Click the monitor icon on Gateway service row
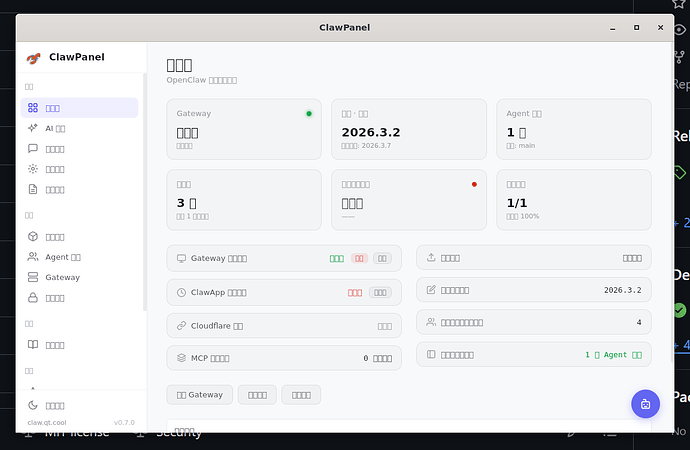This screenshot has width=690, height=450. [x=181, y=258]
